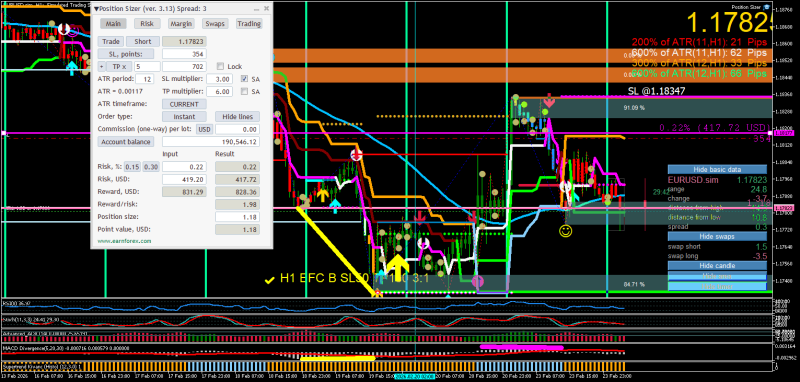Apply the 0.30 risk preset

tap(151, 167)
